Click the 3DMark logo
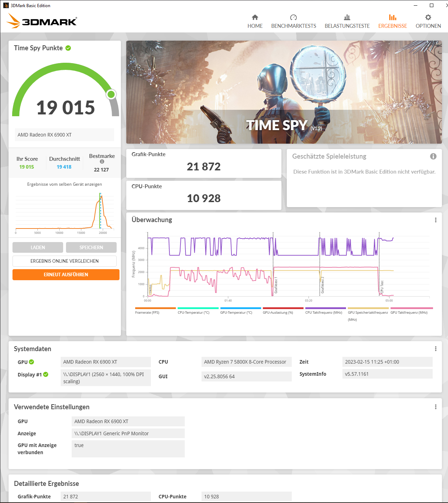This screenshot has height=503, width=448. pos(42,21)
